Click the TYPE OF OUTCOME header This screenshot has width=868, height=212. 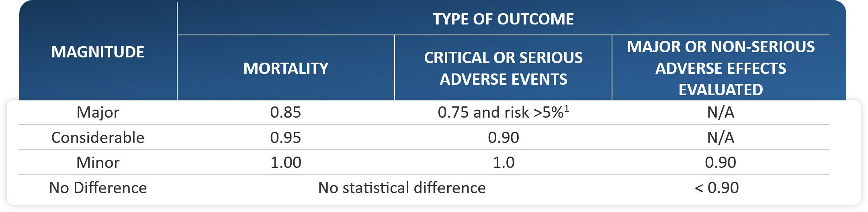pyautogui.click(x=503, y=19)
